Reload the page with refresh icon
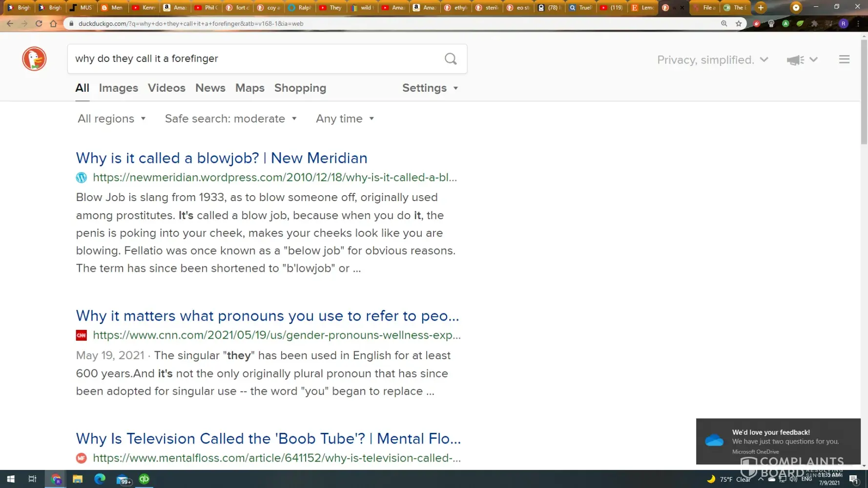Image resolution: width=868 pixels, height=488 pixels. (x=39, y=23)
